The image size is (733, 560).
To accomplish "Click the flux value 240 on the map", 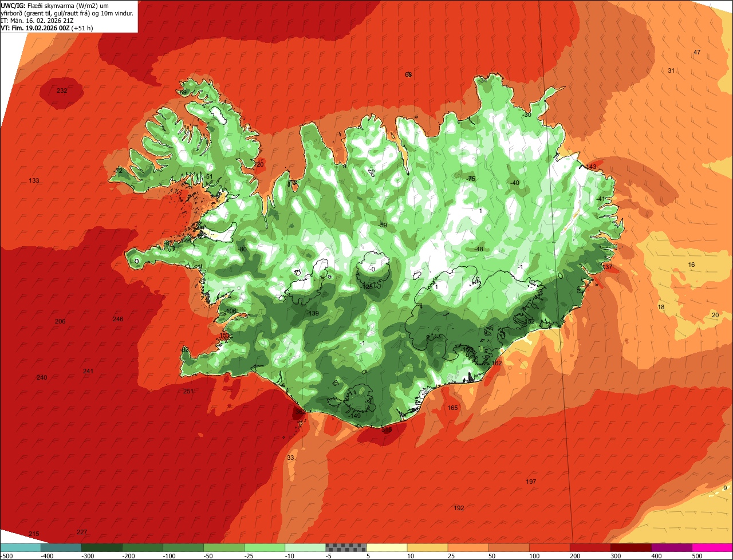I will pos(41,378).
